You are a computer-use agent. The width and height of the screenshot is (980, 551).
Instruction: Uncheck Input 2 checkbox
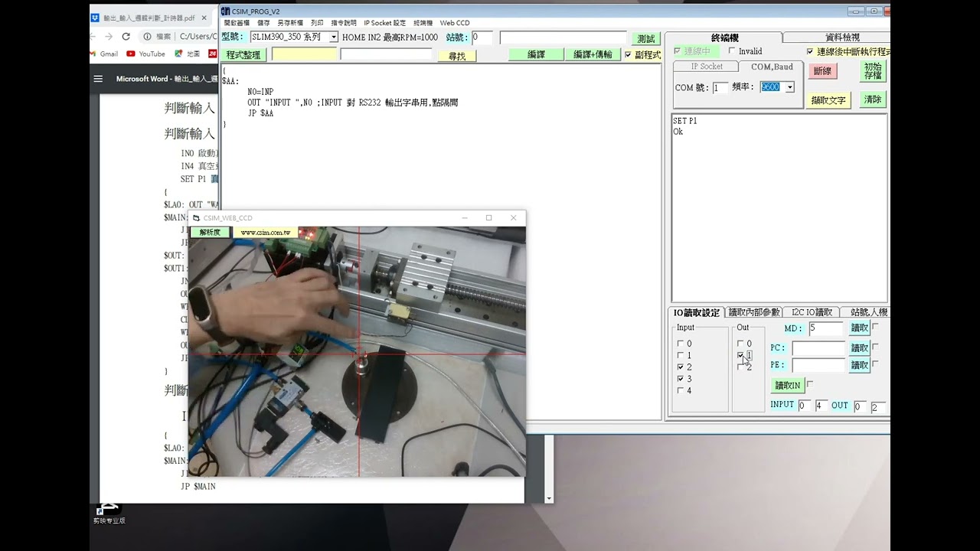coord(680,367)
